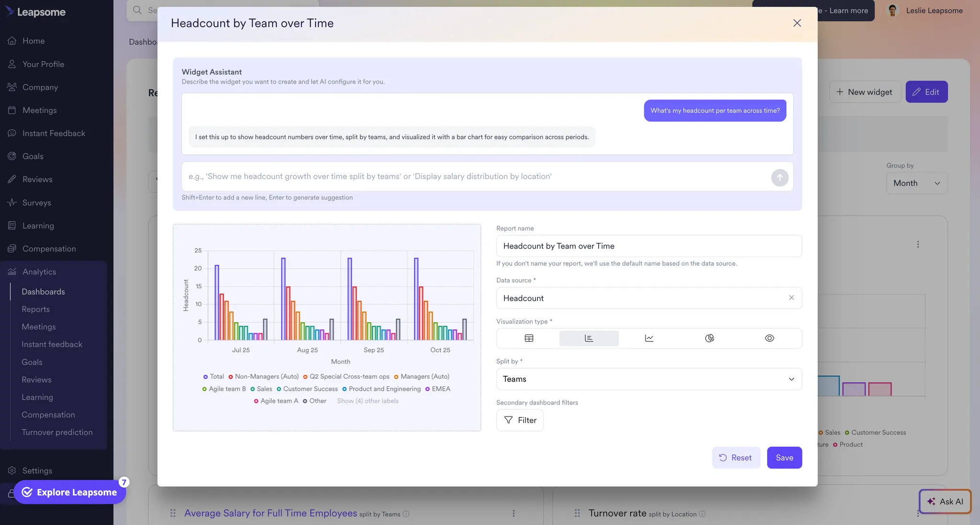Select the eye (overview) visualization type
980x525 pixels.
tap(769, 338)
